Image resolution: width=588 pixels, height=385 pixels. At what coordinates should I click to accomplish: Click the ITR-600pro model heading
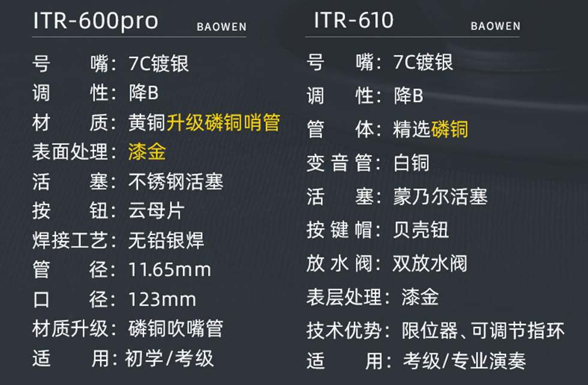click(95, 20)
